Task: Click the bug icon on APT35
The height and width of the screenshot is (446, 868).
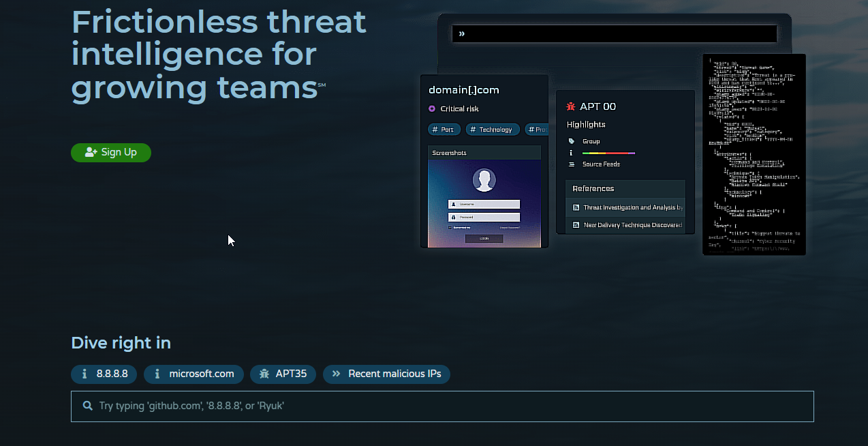Action: 264,374
